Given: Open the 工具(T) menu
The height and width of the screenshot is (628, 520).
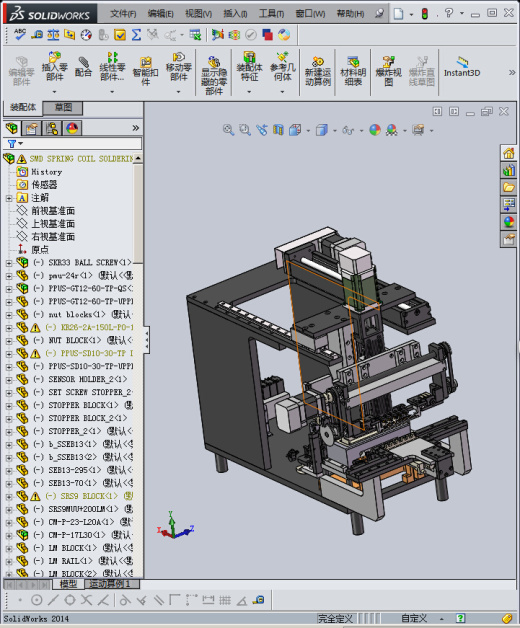Looking at the screenshot, I should click(x=272, y=14).
